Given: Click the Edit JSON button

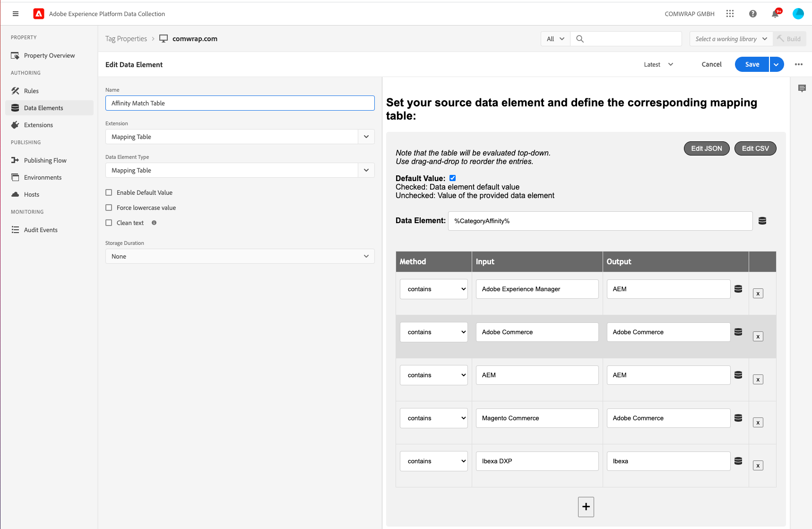Looking at the screenshot, I should click(707, 148).
